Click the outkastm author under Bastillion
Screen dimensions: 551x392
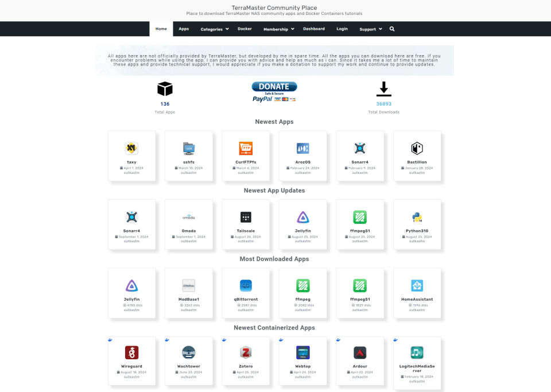pos(417,173)
